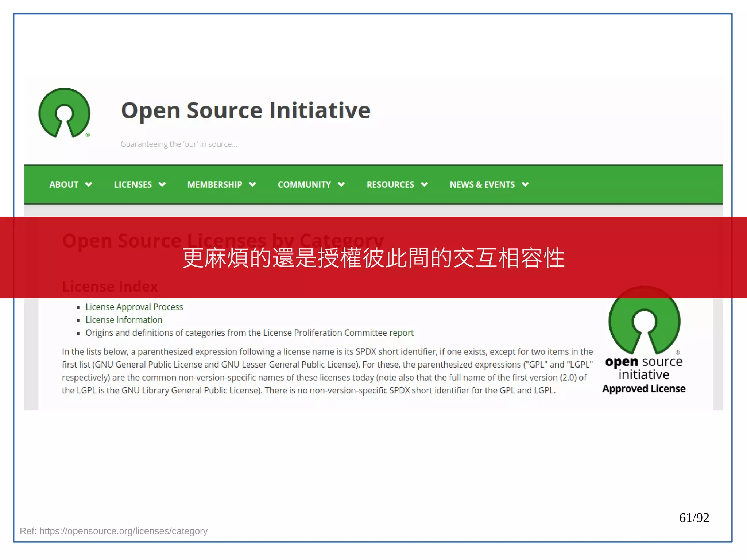
Task: Expand the NEWS & EVENTS dropdown chevron
Action: pyautogui.click(x=525, y=184)
